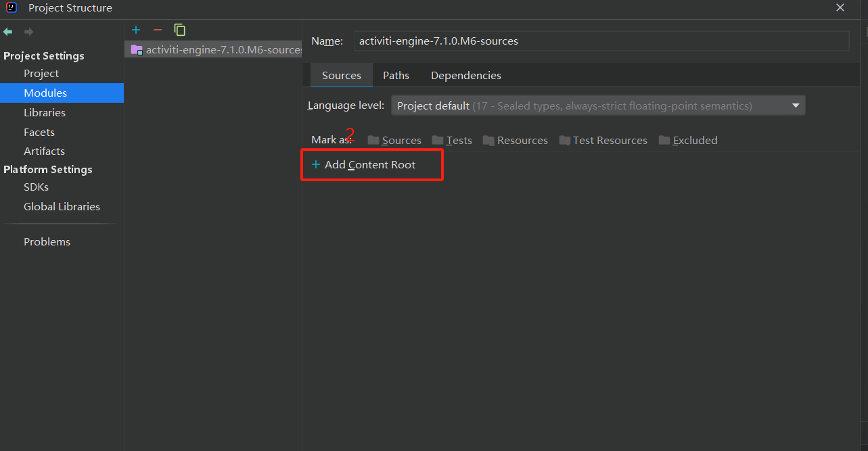Image resolution: width=868 pixels, height=451 pixels.
Task: Go to SDKs under Platform Settings
Action: click(x=36, y=187)
